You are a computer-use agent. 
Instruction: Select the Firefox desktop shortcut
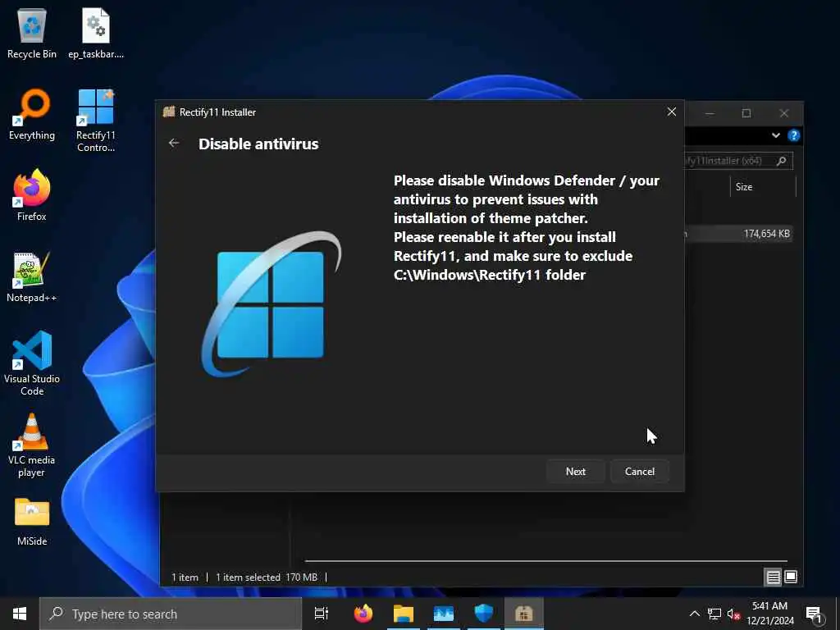tap(32, 195)
